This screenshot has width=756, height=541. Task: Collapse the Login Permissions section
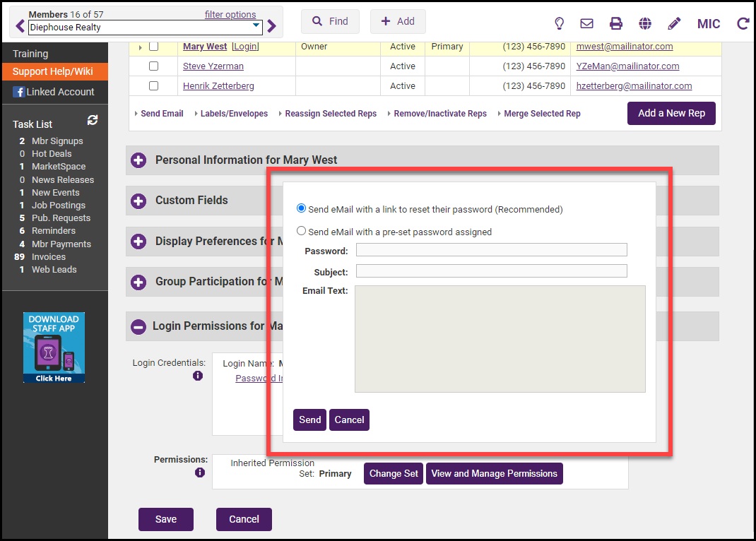[x=138, y=326]
